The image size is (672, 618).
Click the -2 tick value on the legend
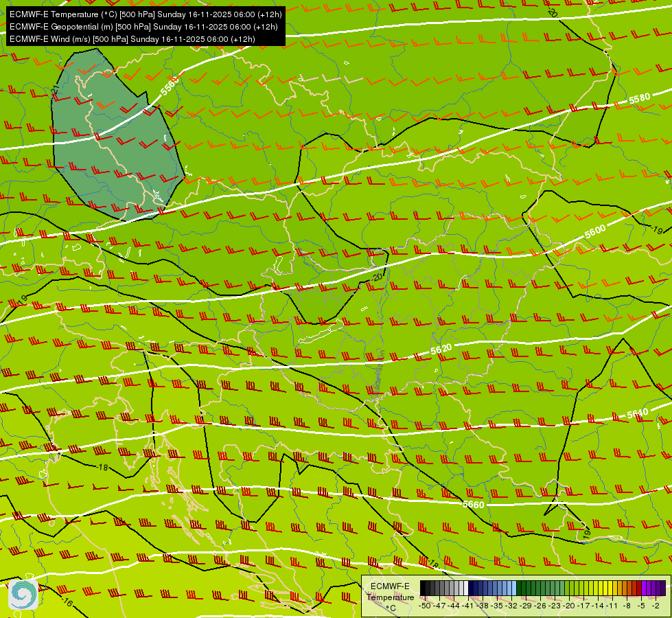pyautogui.click(x=656, y=606)
